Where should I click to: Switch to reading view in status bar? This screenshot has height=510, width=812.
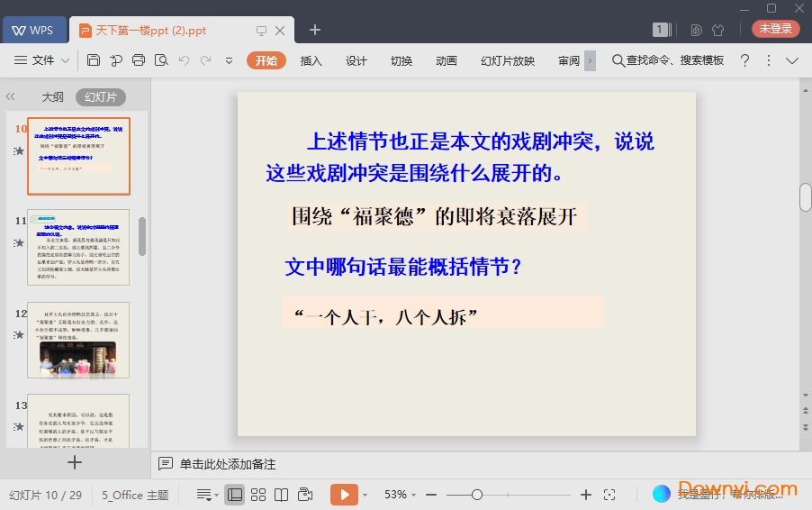282,495
